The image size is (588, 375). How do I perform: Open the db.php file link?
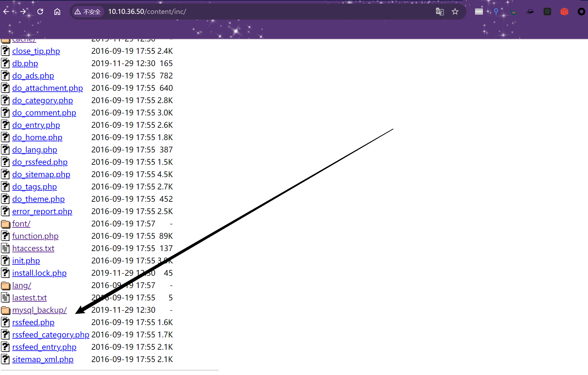(x=25, y=64)
